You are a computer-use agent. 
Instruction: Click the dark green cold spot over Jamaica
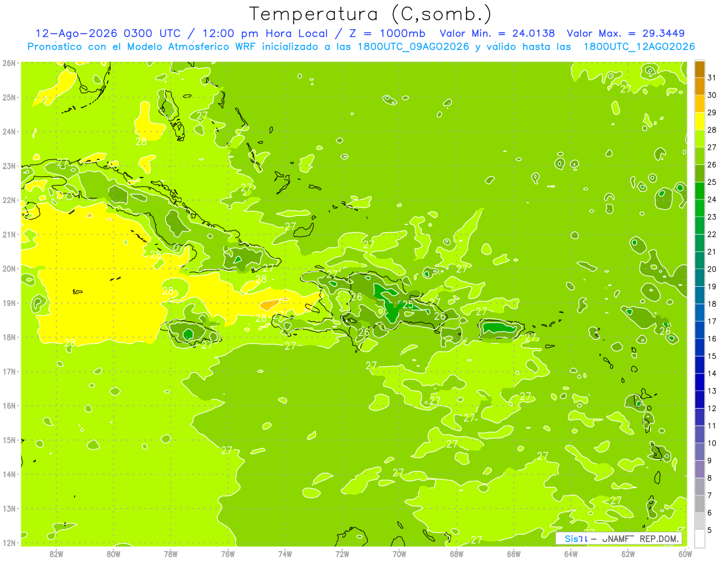(188, 333)
